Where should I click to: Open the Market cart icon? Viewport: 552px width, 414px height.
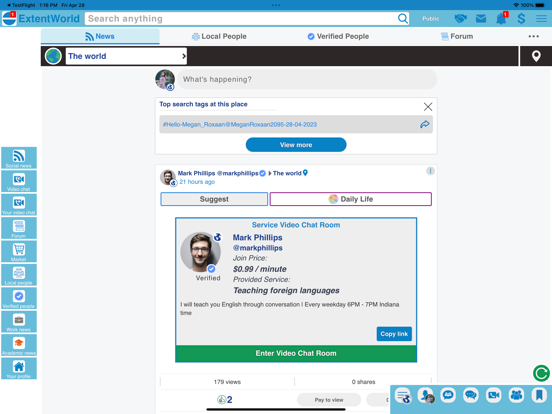(x=19, y=251)
